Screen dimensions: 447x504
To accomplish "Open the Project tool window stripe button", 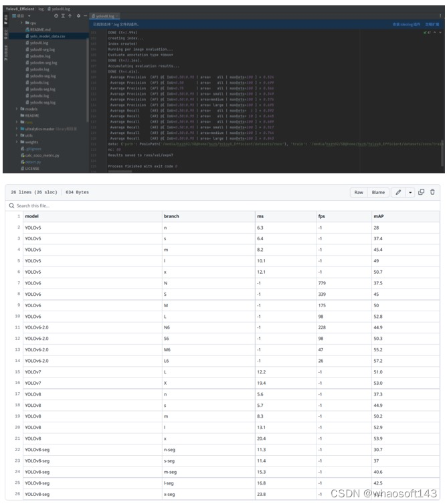I will point(5,19).
